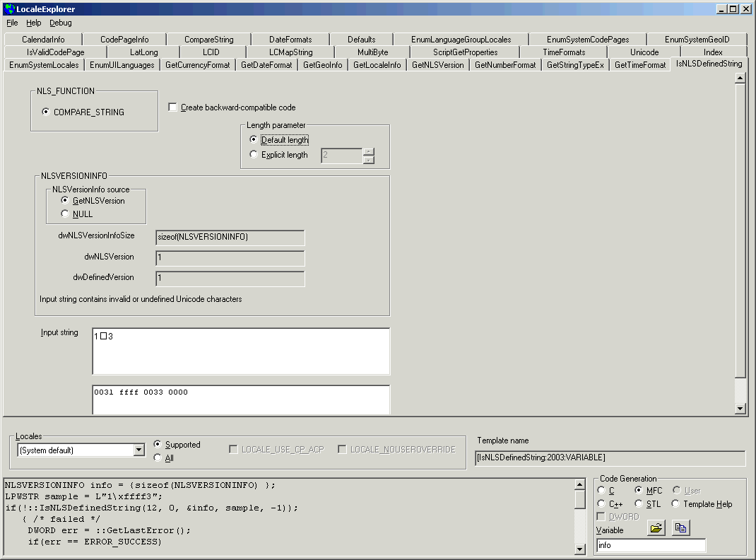Click the Template name field

tap(610, 457)
